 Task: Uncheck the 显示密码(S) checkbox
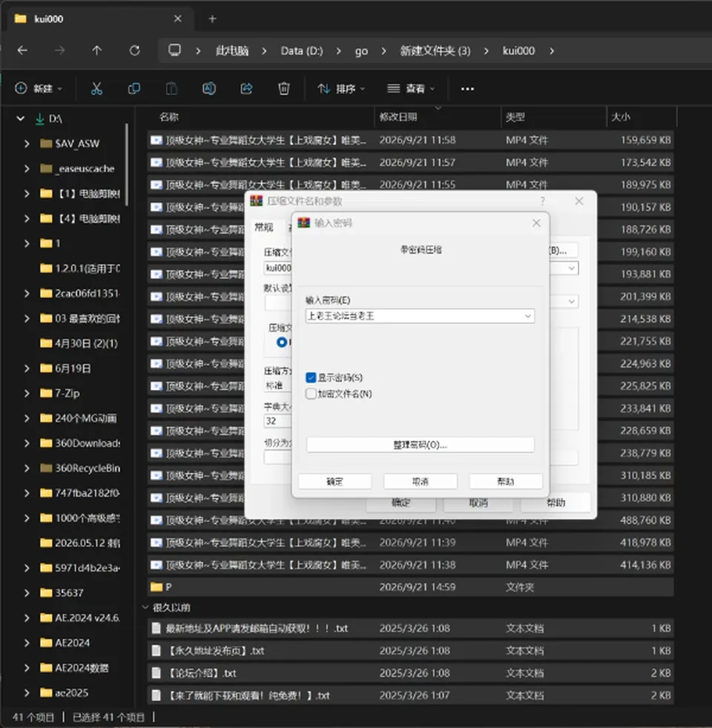tap(311, 377)
